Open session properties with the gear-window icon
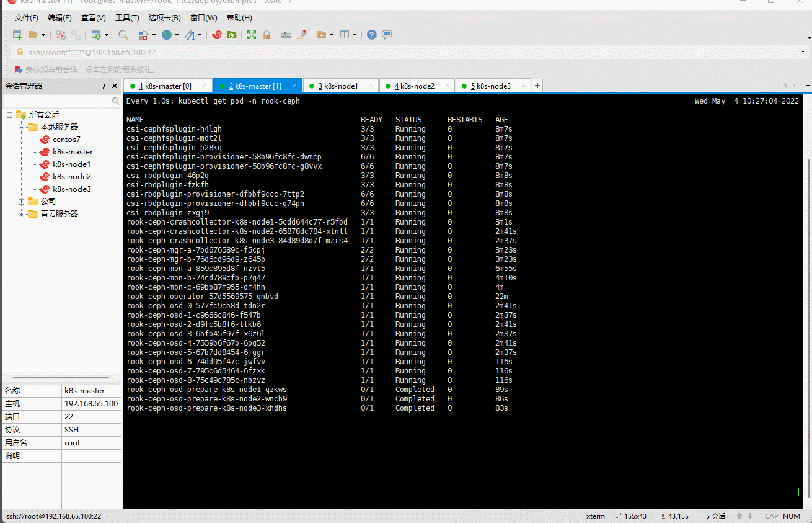 (x=96, y=35)
